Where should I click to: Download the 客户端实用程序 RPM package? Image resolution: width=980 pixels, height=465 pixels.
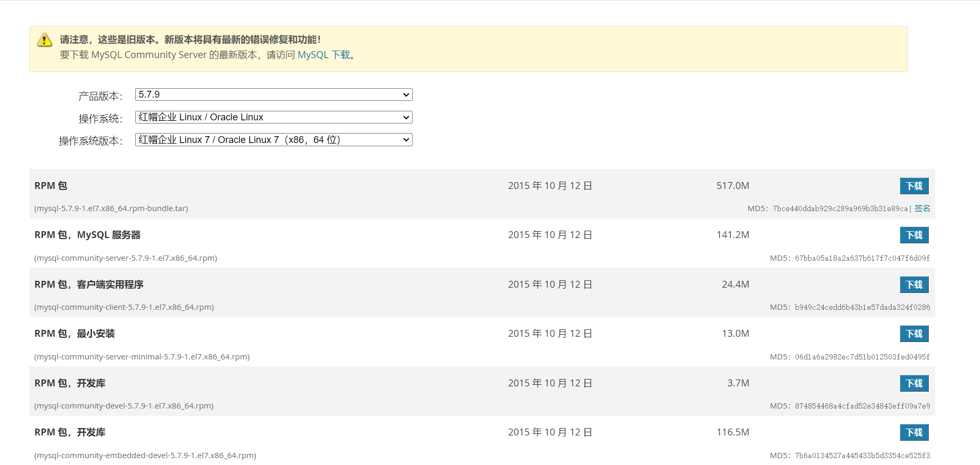tap(914, 284)
